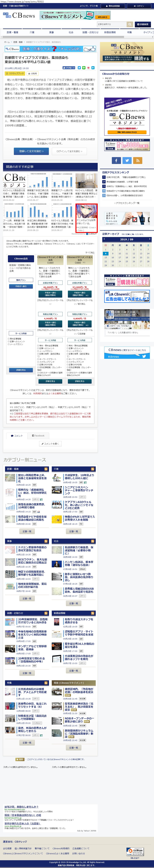
Task: Go to next month in archive calendar
Action: coord(150,239)
